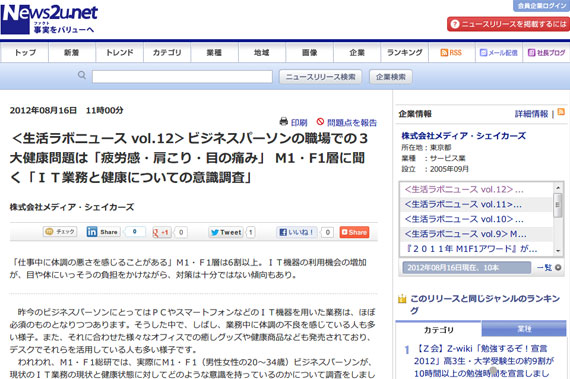Image resolution: width=570 pixels, height=379 pixels.
Task: Open the 詳細情報 link
Action: 531,114
